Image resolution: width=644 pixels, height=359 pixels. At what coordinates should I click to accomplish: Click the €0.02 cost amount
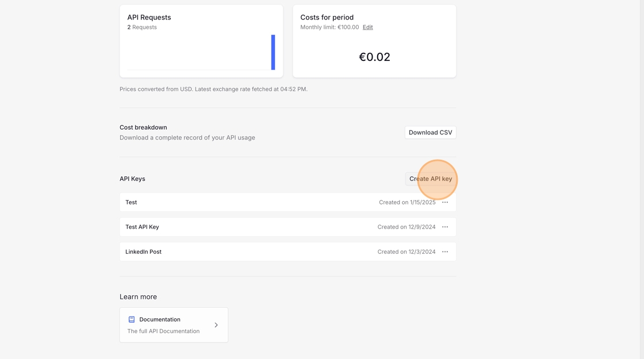(x=374, y=57)
